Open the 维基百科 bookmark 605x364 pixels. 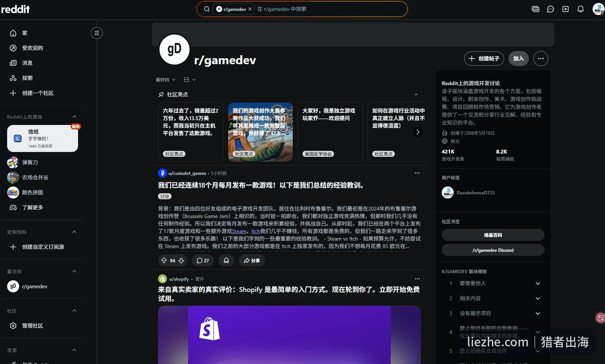click(493, 235)
